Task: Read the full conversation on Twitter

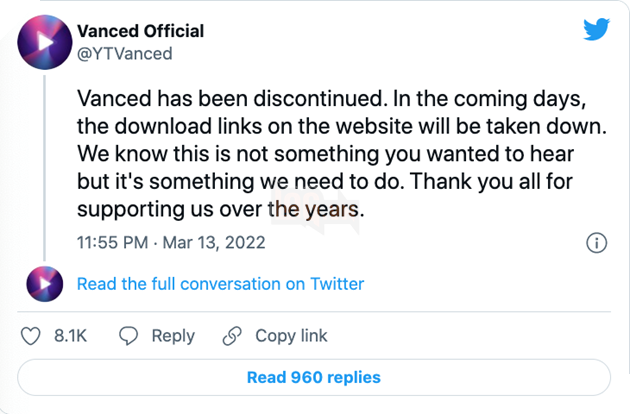Action: [x=220, y=284]
